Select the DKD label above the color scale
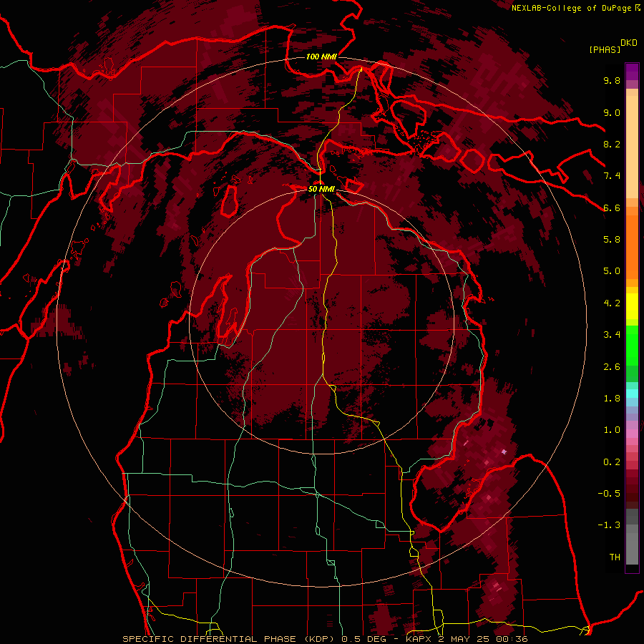The width and height of the screenshot is (644, 644). point(629,43)
